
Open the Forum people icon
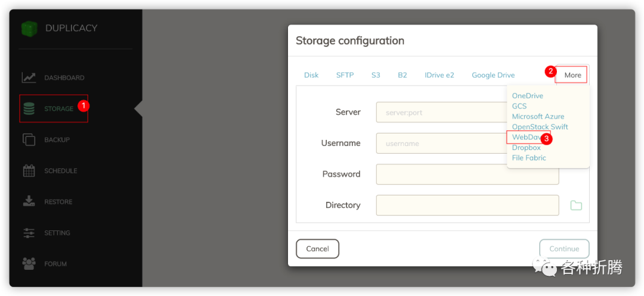[x=29, y=263]
